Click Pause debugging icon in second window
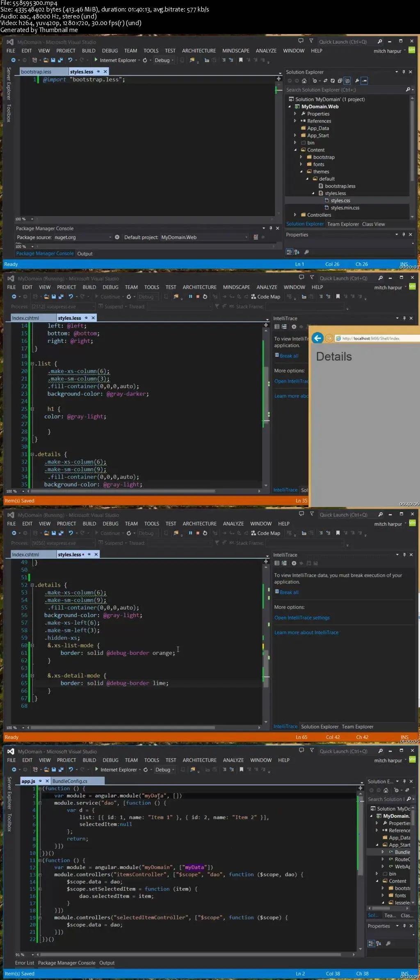The image size is (420, 980). [190, 297]
